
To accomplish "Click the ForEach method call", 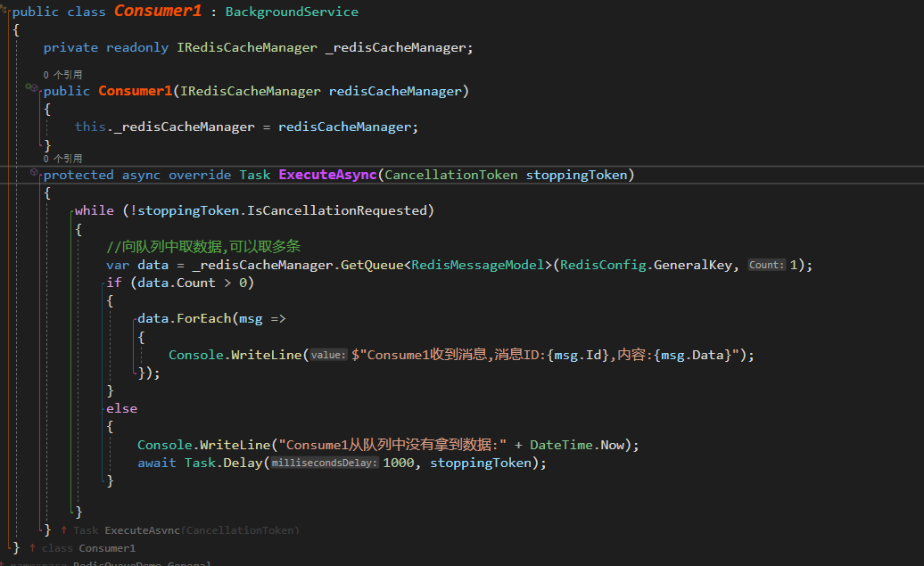I will tap(204, 318).
